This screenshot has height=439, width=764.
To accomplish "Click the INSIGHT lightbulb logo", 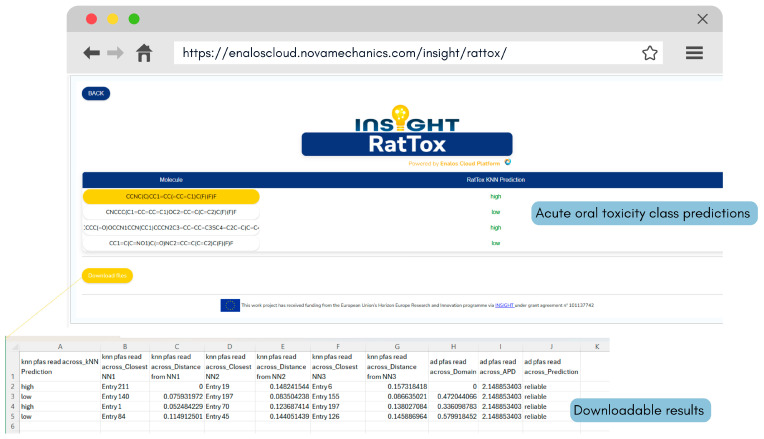I will pos(407,118).
